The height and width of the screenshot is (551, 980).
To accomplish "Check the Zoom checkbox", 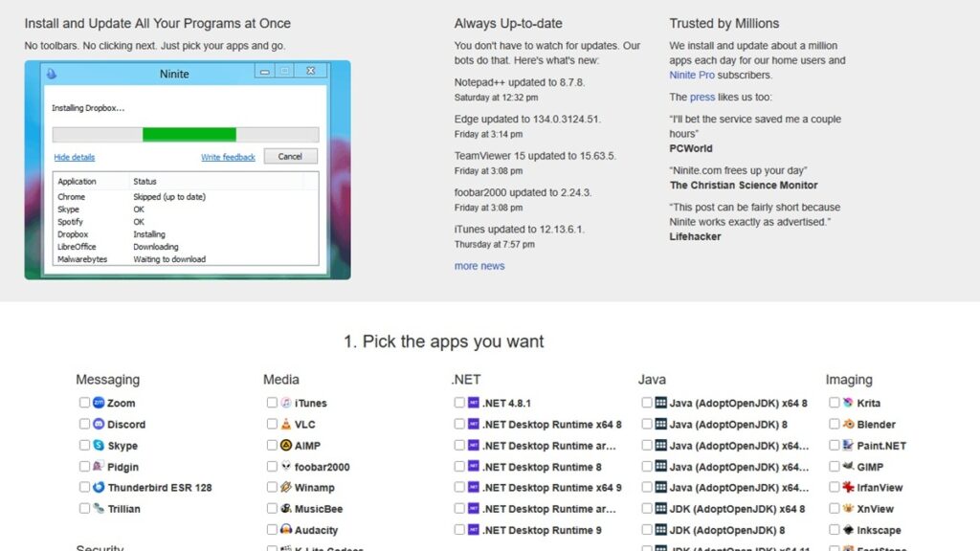I will [84, 403].
